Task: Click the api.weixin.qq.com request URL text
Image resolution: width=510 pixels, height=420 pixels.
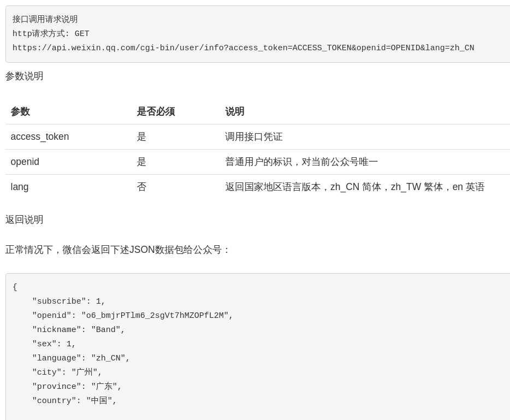Action: tap(244, 48)
